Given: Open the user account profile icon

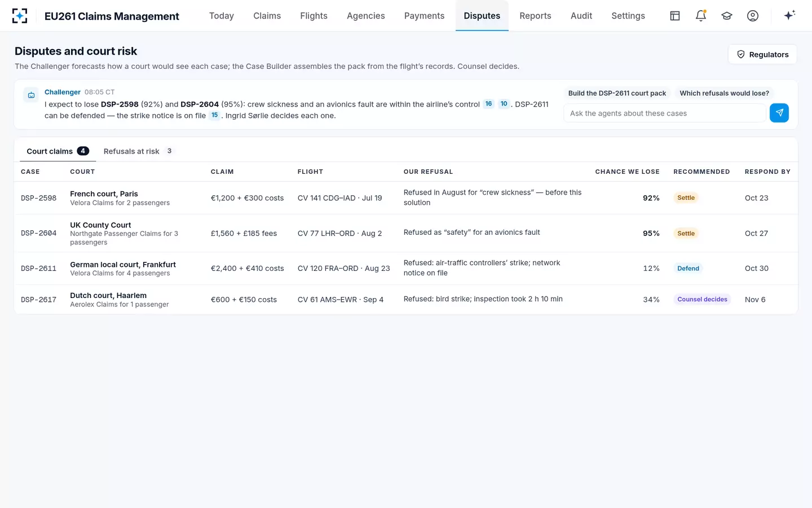Looking at the screenshot, I should [753, 16].
